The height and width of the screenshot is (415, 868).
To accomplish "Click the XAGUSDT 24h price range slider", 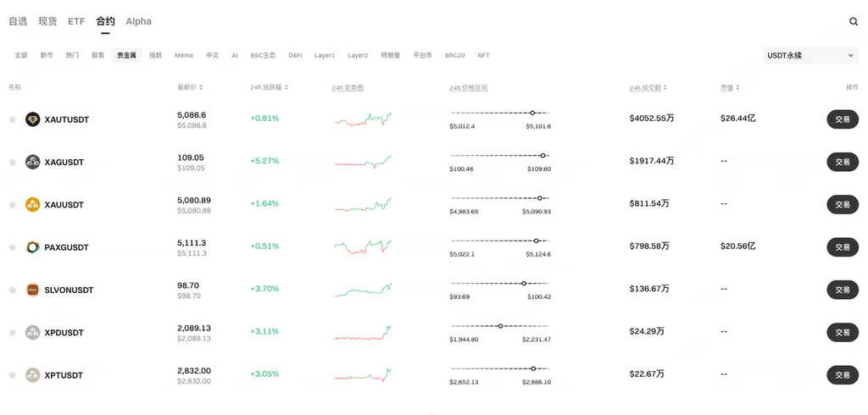I will click(500, 155).
